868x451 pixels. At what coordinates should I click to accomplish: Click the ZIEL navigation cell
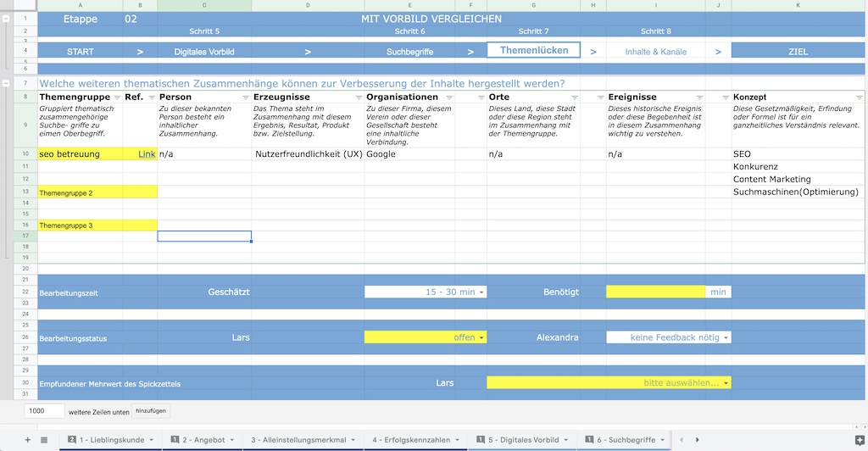tap(798, 52)
